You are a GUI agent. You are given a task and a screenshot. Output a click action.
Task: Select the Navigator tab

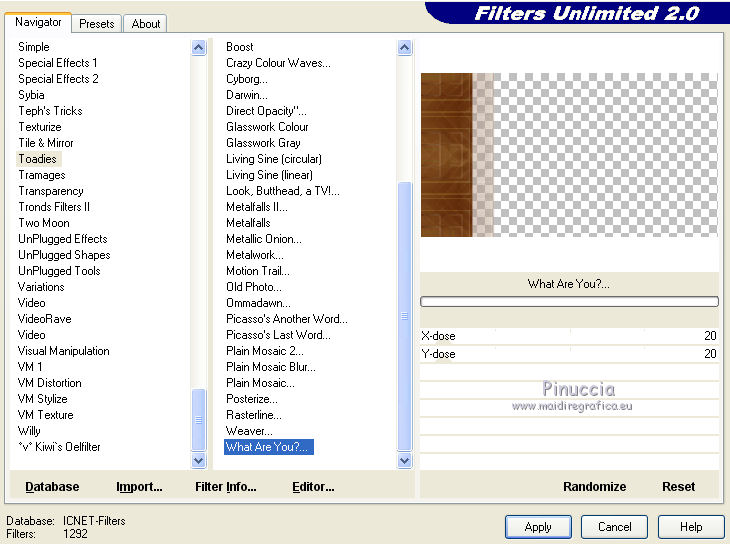(x=38, y=22)
